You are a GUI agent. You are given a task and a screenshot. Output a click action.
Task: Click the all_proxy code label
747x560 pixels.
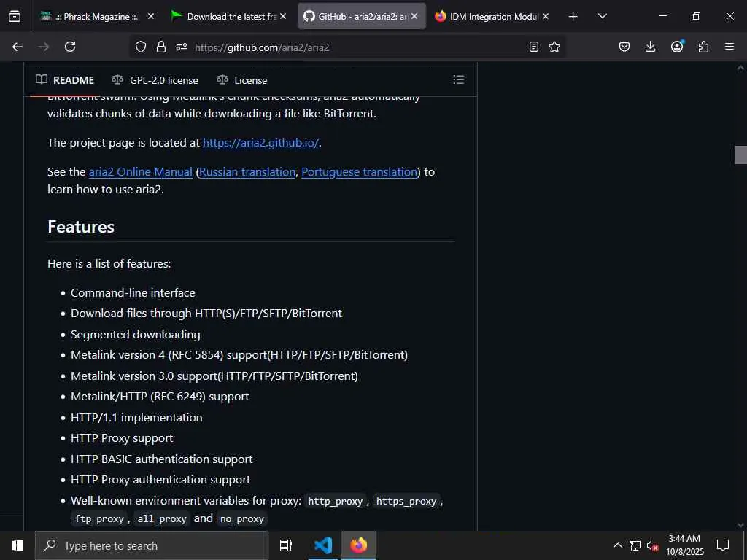coord(162,518)
